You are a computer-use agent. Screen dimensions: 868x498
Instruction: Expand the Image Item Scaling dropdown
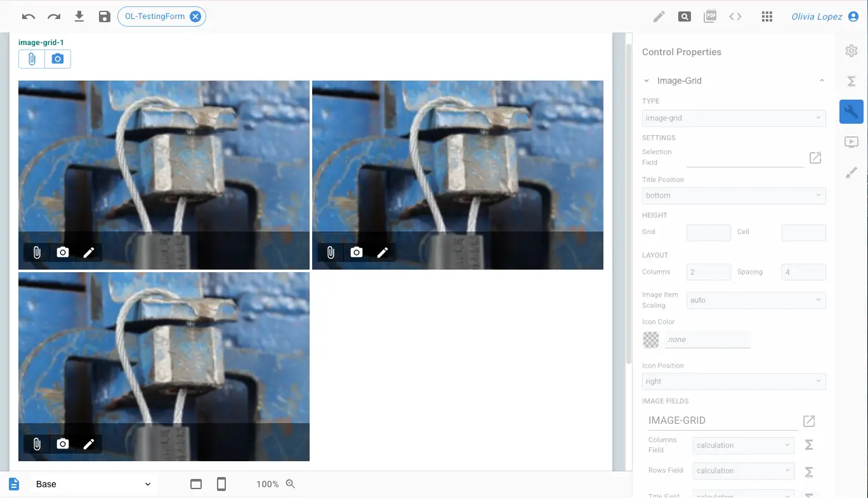756,300
